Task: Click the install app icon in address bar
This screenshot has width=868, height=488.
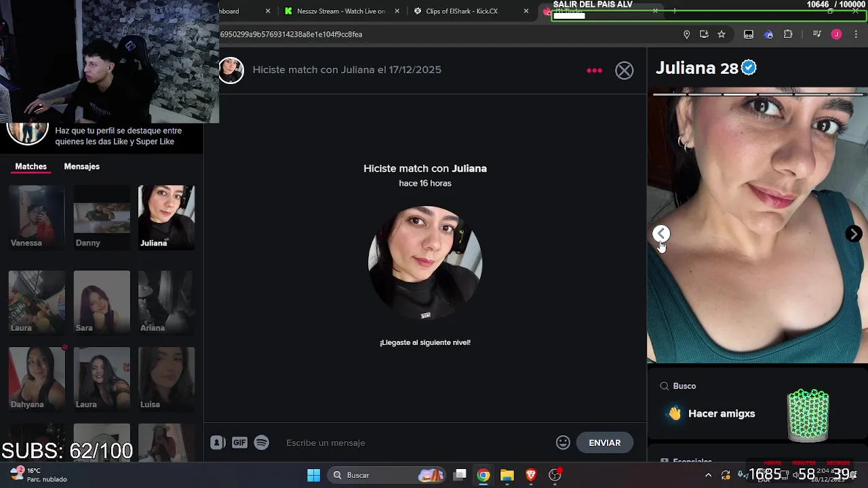Action: pos(704,35)
